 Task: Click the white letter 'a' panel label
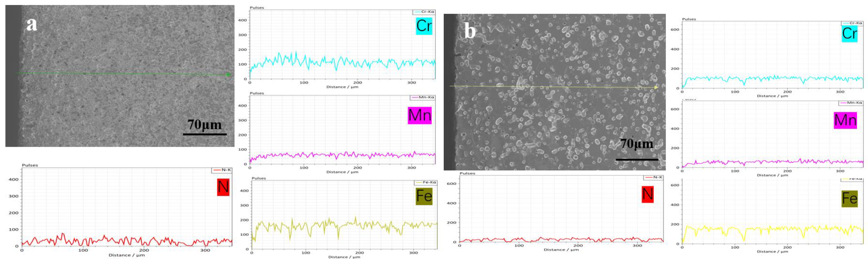32,24
